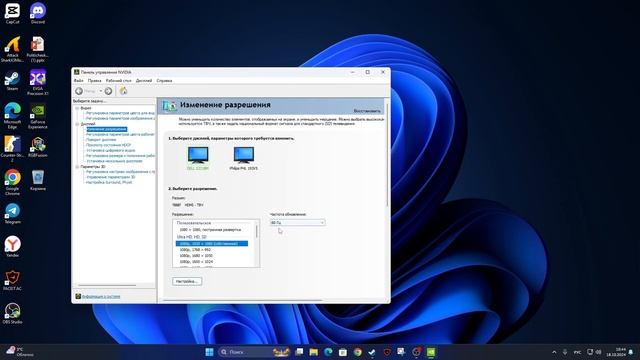640x360 pixels.
Task: Open Microsoft Edge desktop icon
Action: click(12, 116)
